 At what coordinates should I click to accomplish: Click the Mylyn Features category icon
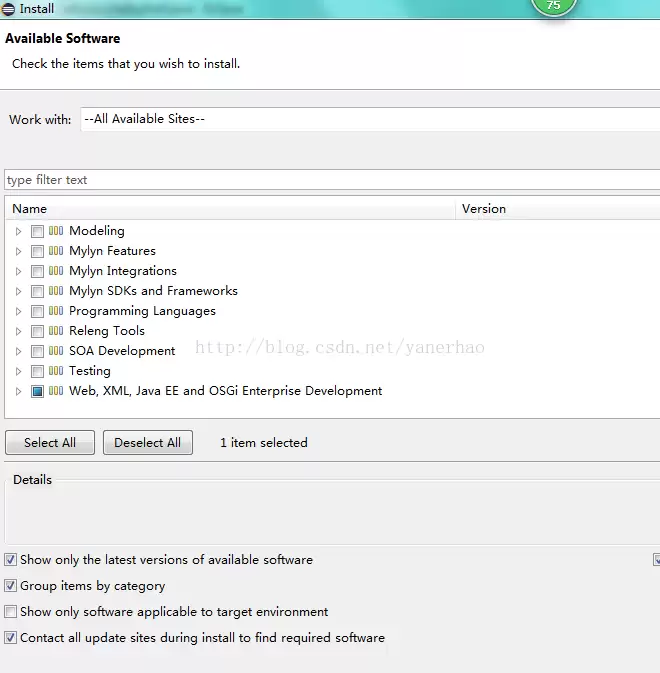[56, 251]
